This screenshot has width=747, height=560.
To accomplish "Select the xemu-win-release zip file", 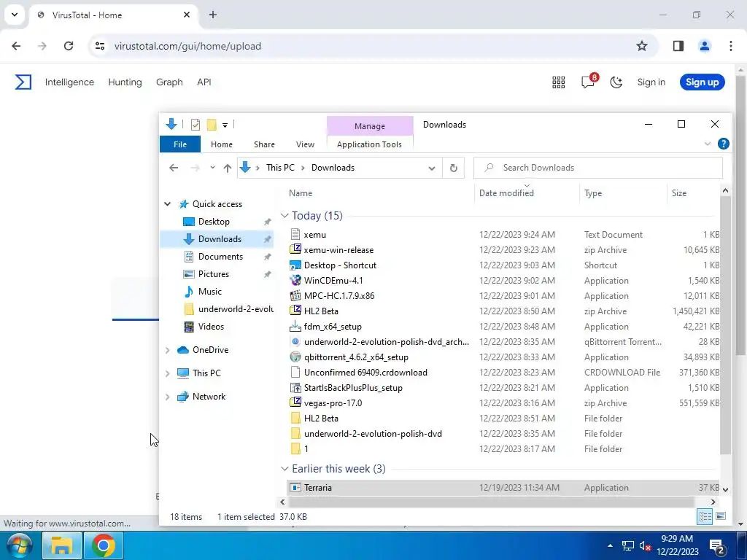I will (338, 250).
